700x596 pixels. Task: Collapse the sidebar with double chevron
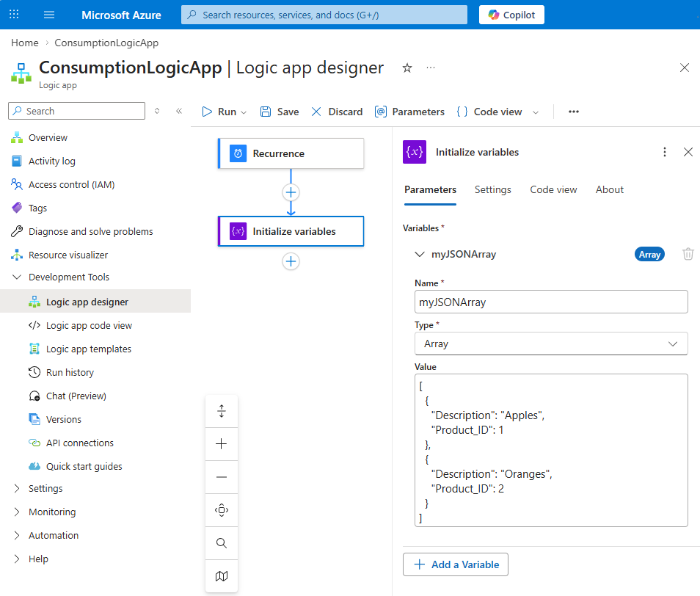(x=179, y=111)
